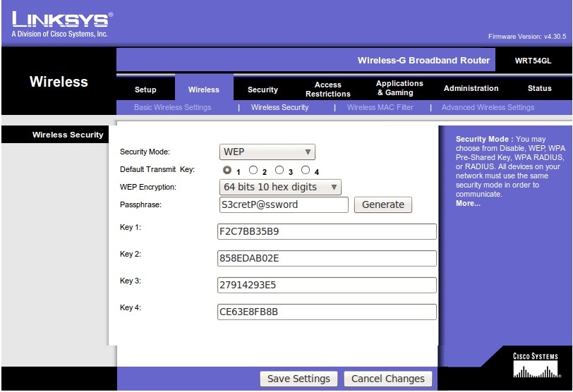Screen dimensions: 573x392
Task: Click the Key 3 field
Action: [x=327, y=285]
